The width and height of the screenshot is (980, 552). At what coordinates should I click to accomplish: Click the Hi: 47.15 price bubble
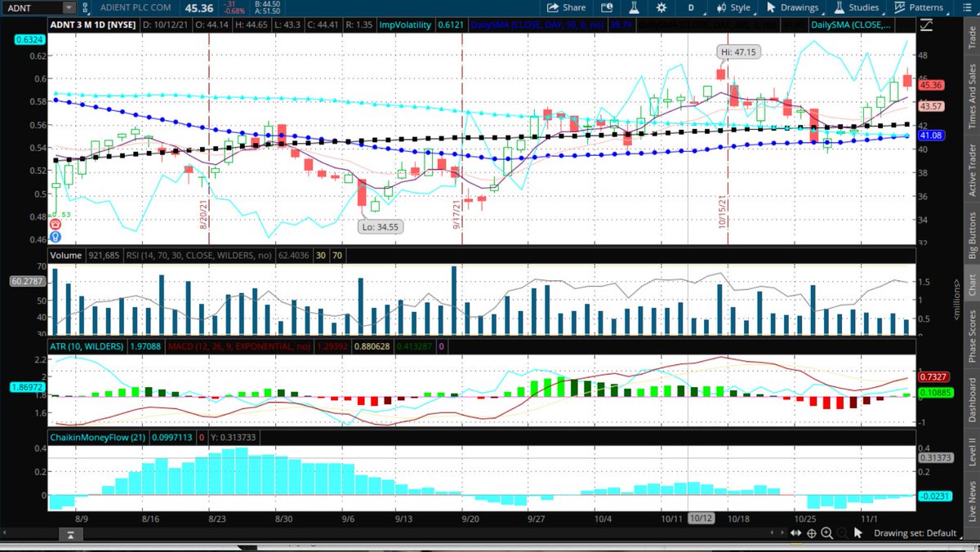[x=739, y=51]
